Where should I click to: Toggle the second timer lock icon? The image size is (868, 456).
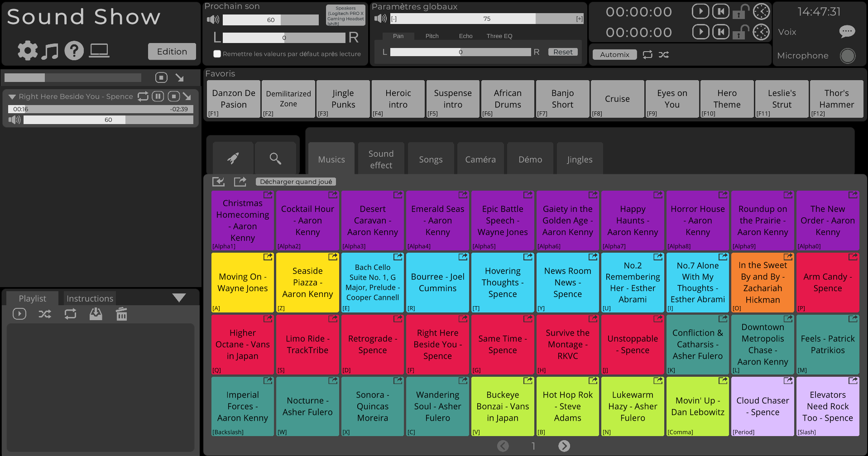point(741,32)
